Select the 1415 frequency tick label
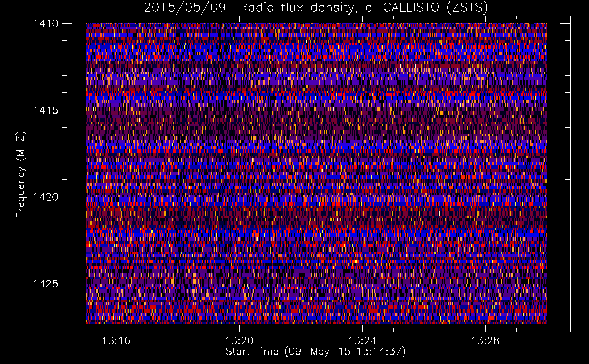 tap(46, 110)
